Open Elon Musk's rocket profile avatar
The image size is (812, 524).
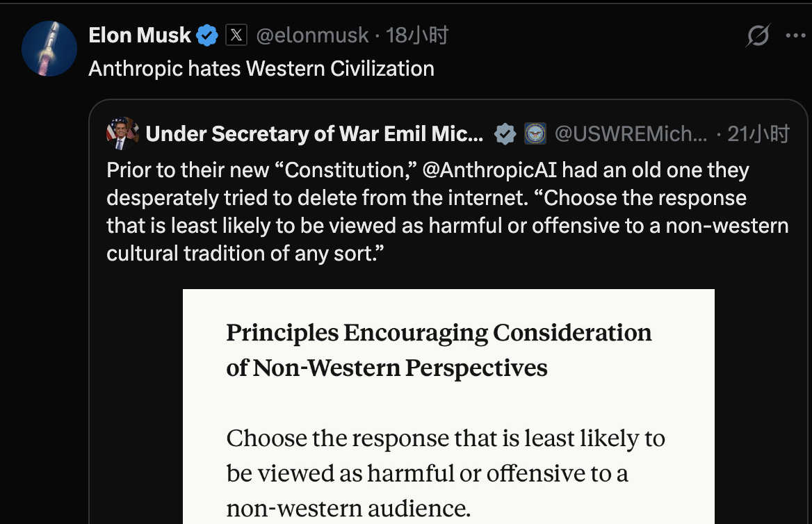(49, 49)
